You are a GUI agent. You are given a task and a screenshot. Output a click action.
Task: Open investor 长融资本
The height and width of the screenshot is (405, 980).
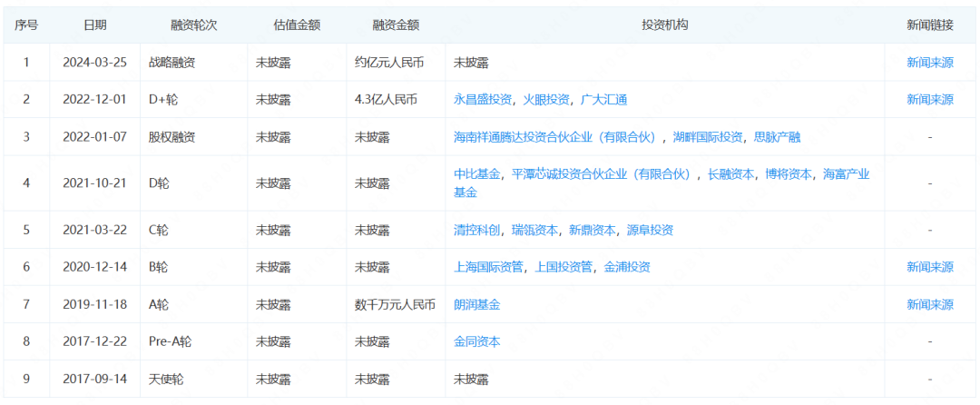(x=731, y=174)
